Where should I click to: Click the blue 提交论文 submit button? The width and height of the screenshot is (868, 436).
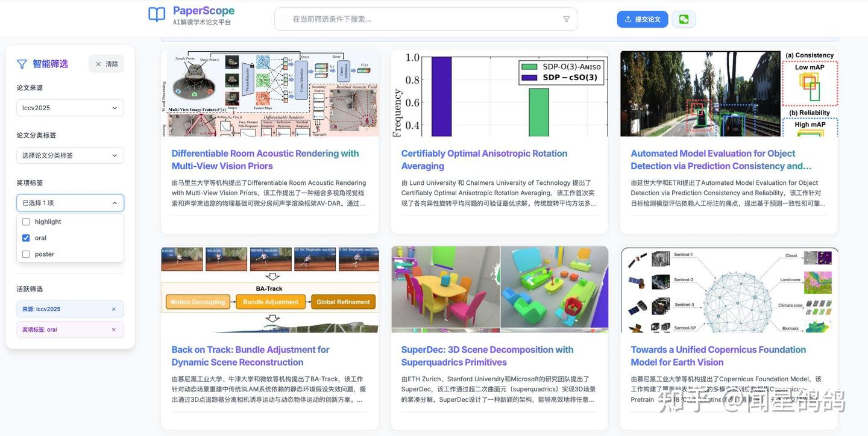pos(643,19)
